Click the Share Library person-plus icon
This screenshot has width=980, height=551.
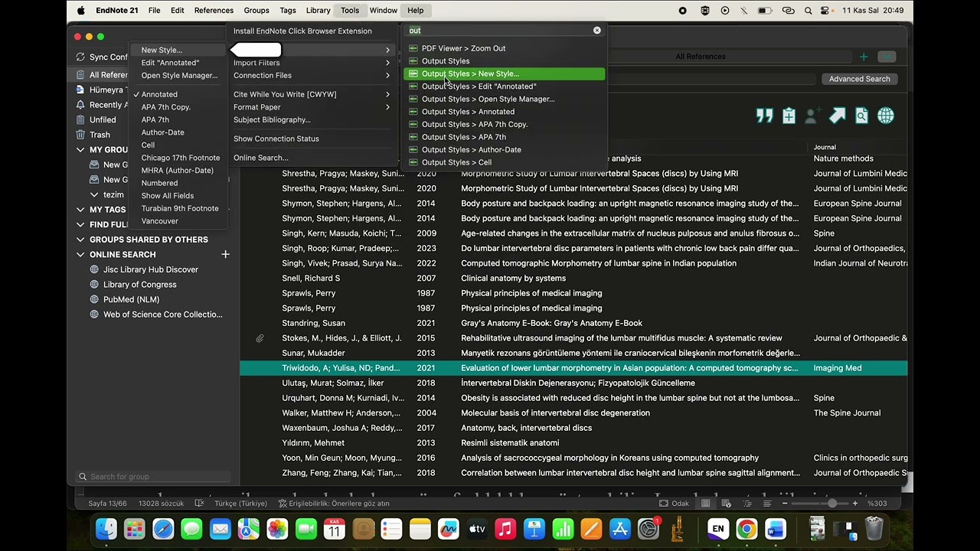(x=812, y=116)
